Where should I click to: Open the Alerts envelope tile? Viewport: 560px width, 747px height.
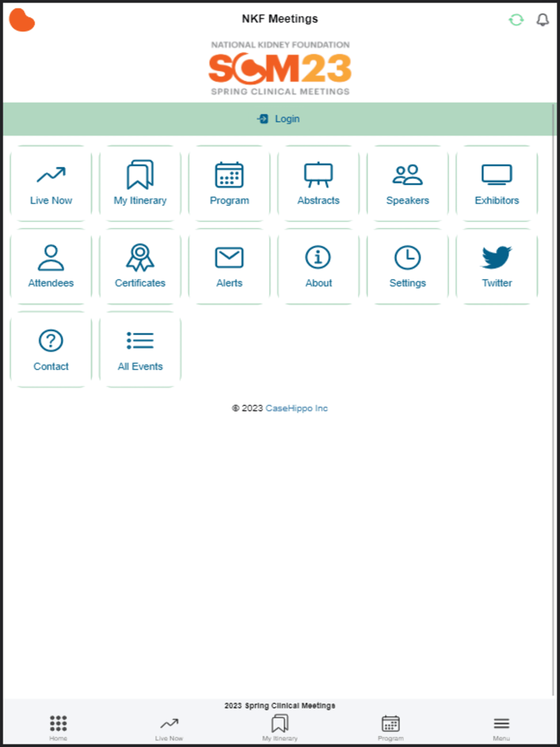coord(229,267)
